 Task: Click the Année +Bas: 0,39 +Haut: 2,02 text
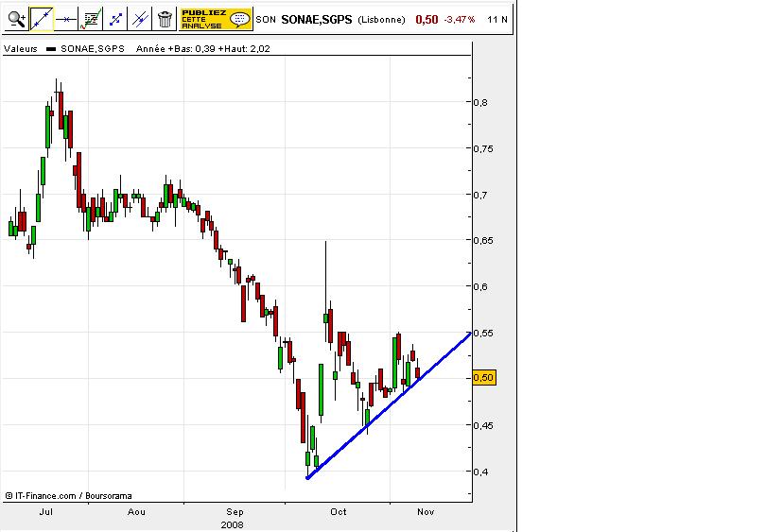[x=202, y=49]
